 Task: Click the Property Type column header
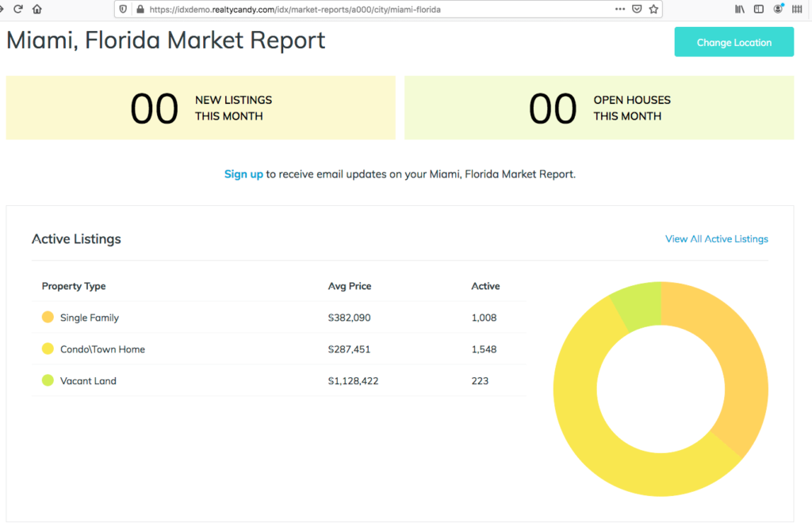click(74, 286)
